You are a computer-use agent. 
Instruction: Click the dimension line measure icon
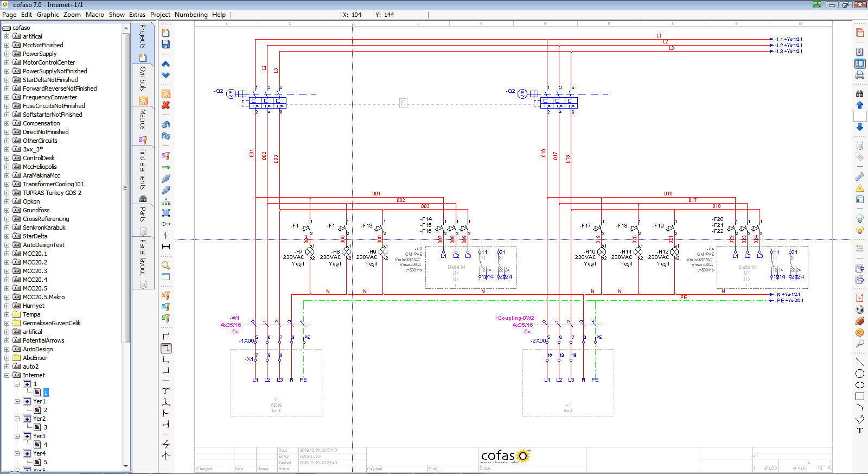(x=166, y=247)
